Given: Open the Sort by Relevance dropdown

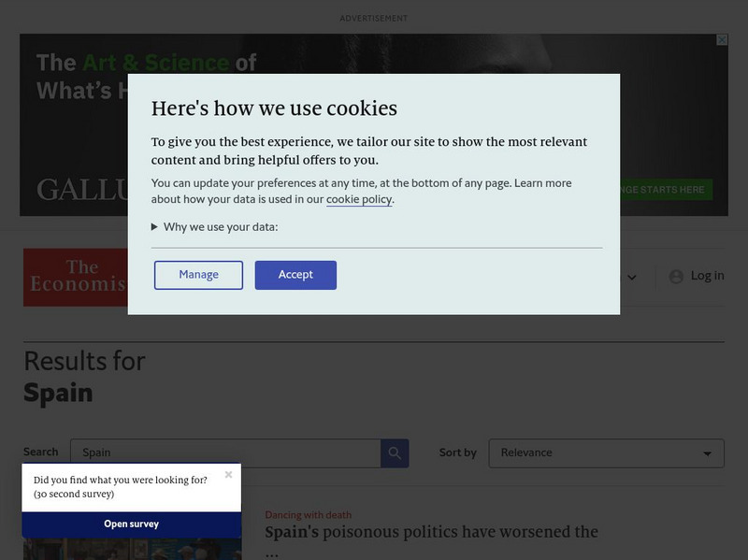Looking at the screenshot, I should click(606, 453).
